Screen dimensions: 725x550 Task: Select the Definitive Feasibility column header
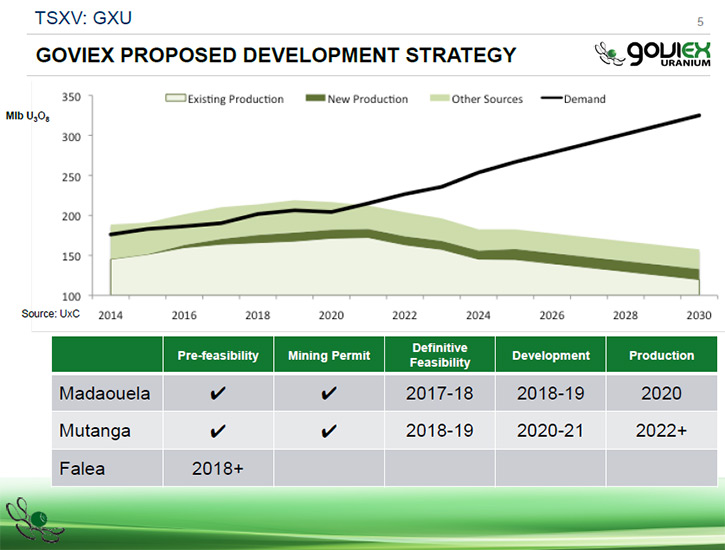(440, 355)
